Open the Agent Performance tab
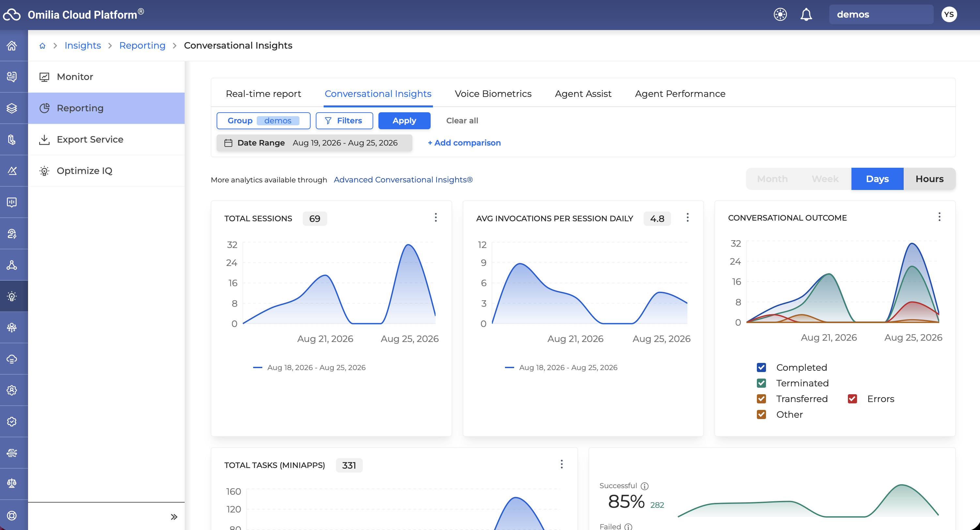The height and width of the screenshot is (530, 980). pyautogui.click(x=680, y=94)
